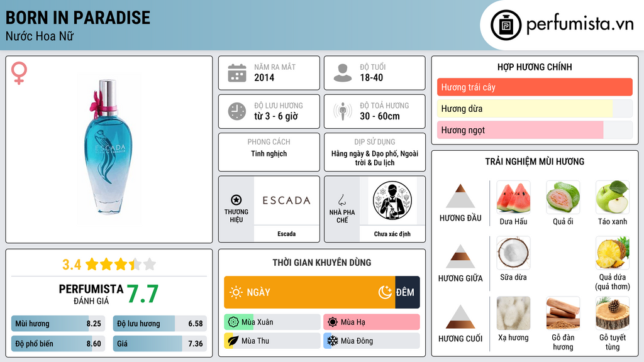The image size is (644, 362).
Task: Click the Dưa Hấu watermelon image
Action: click(x=513, y=197)
